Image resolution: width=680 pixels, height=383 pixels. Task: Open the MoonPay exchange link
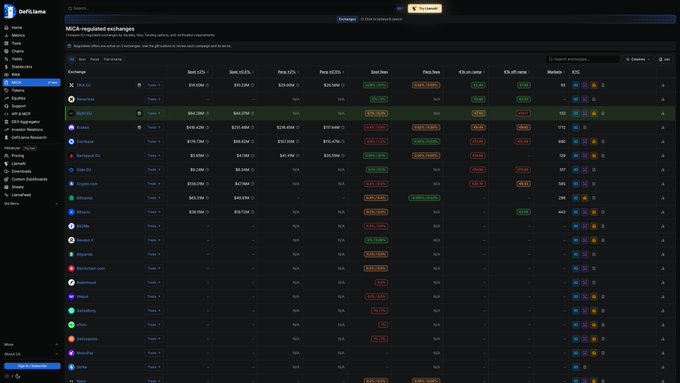click(85, 353)
